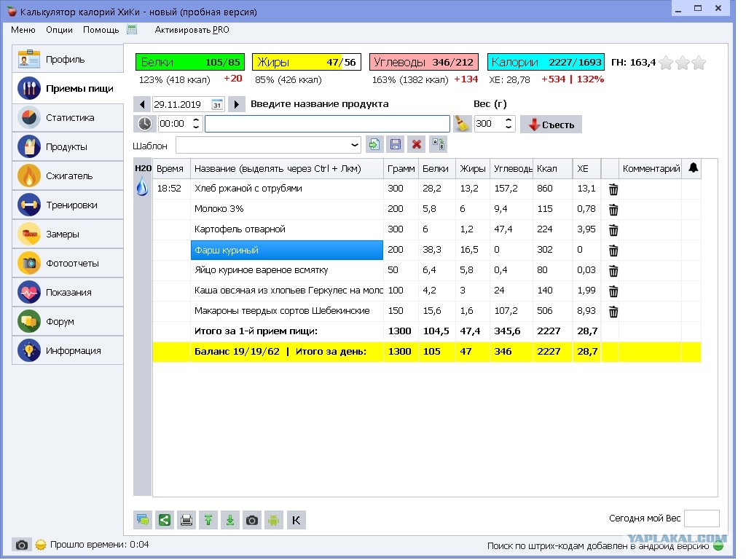Click the chat messages icon
746x560 pixels.
tap(143, 520)
